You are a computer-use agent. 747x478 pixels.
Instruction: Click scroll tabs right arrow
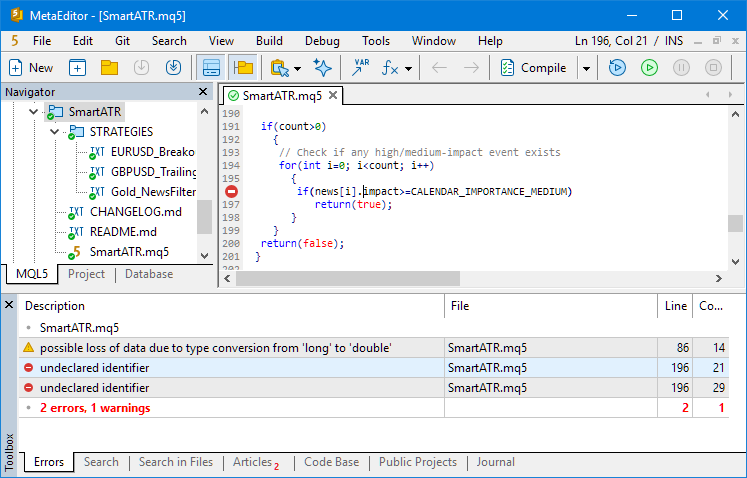click(730, 95)
